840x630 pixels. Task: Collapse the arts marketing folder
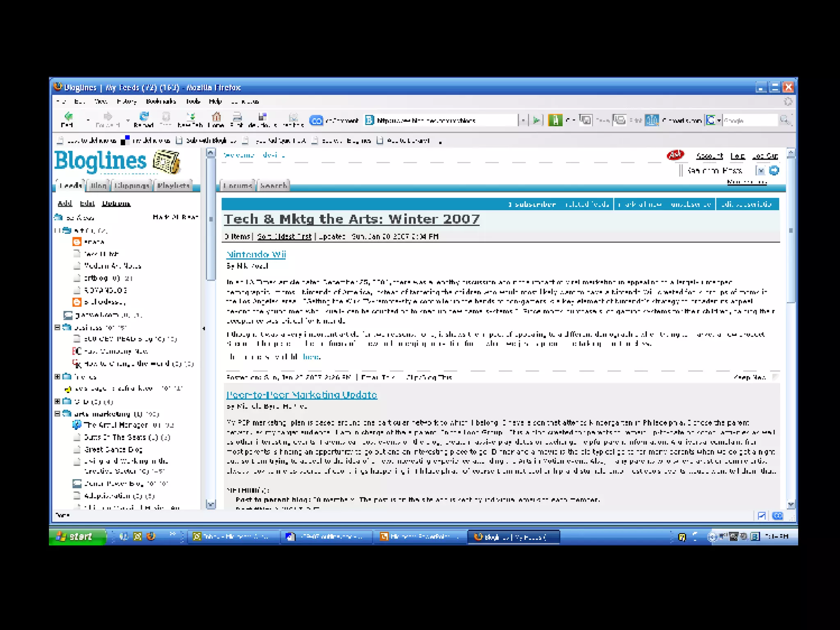pyautogui.click(x=57, y=414)
